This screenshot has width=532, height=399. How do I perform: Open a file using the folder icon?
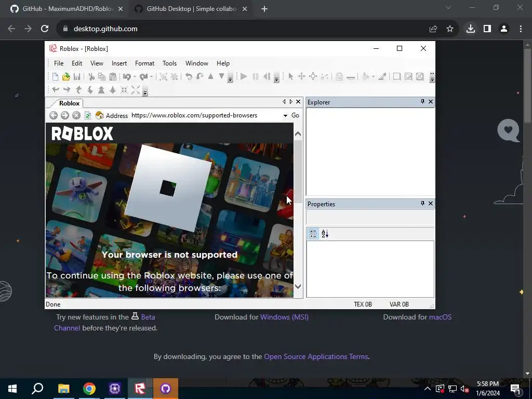[66, 77]
